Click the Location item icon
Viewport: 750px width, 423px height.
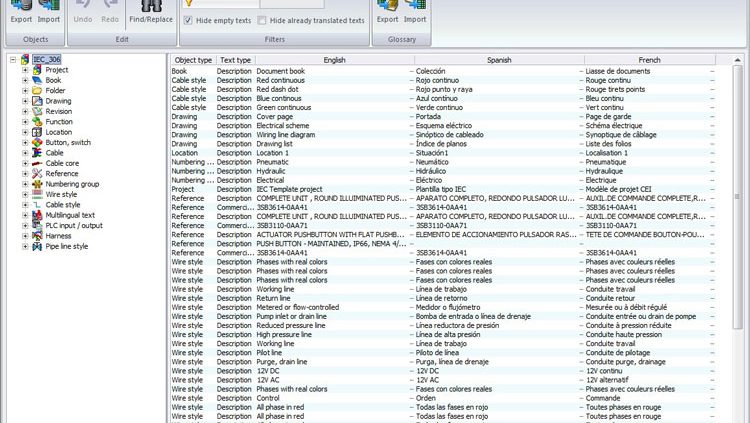coord(37,132)
